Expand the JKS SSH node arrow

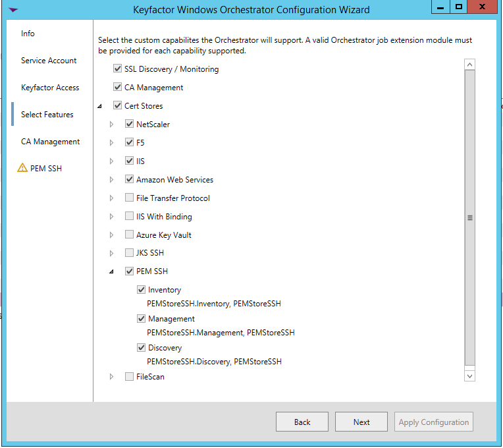pos(111,253)
